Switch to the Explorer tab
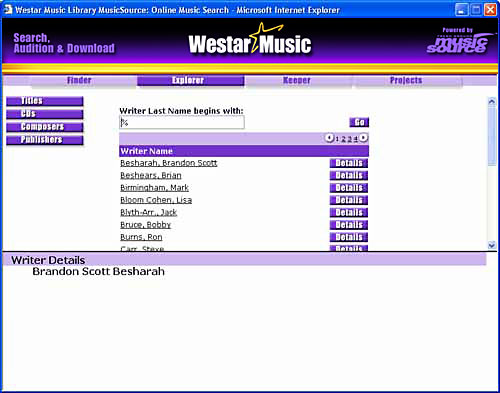 [x=190, y=80]
